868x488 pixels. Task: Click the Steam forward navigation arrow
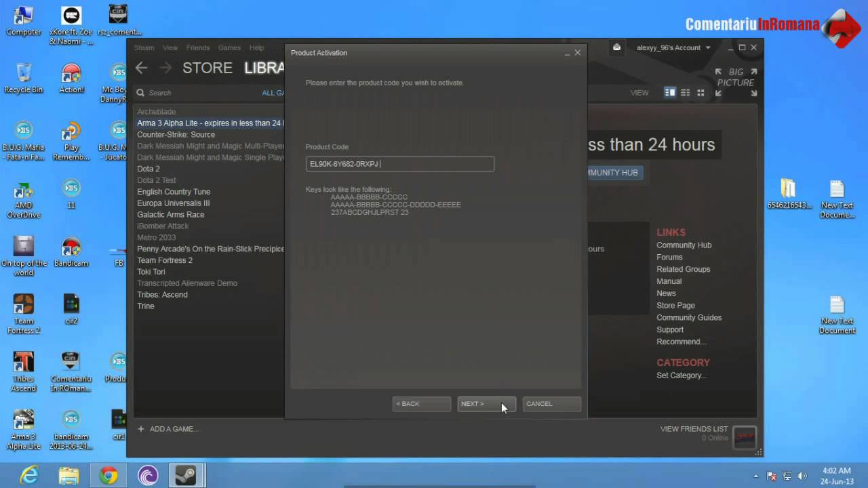[x=165, y=68]
